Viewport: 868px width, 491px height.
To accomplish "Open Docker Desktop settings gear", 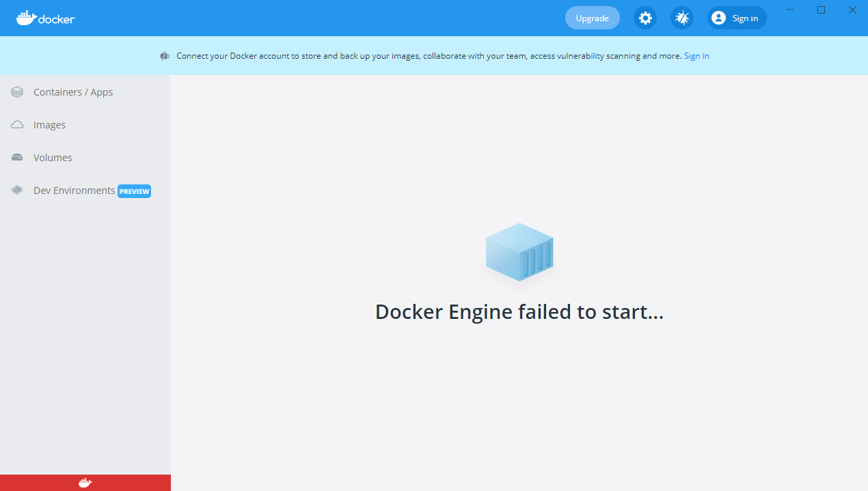I will [645, 18].
